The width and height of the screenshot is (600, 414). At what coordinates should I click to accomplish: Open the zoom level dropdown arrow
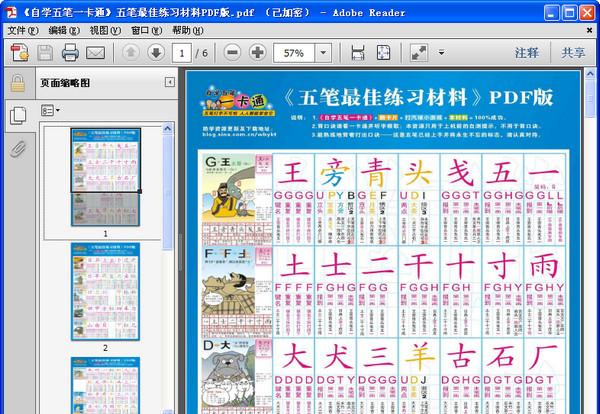click(323, 53)
